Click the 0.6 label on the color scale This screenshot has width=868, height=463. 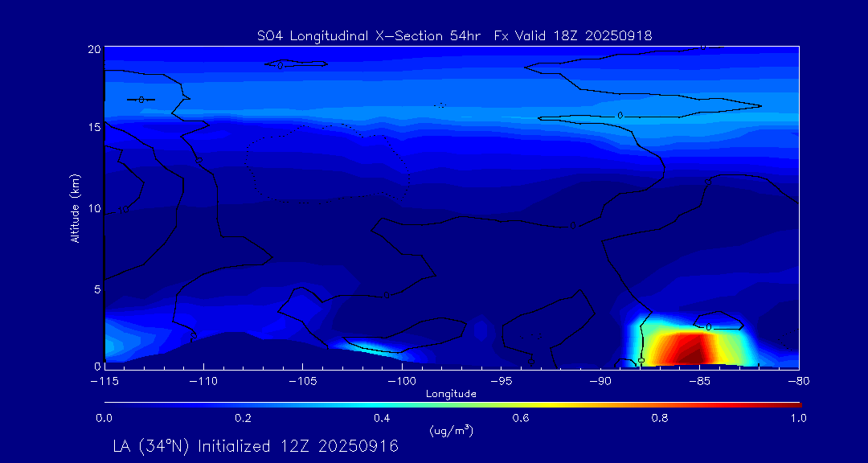pyautogui.click(x=521, y=418)
